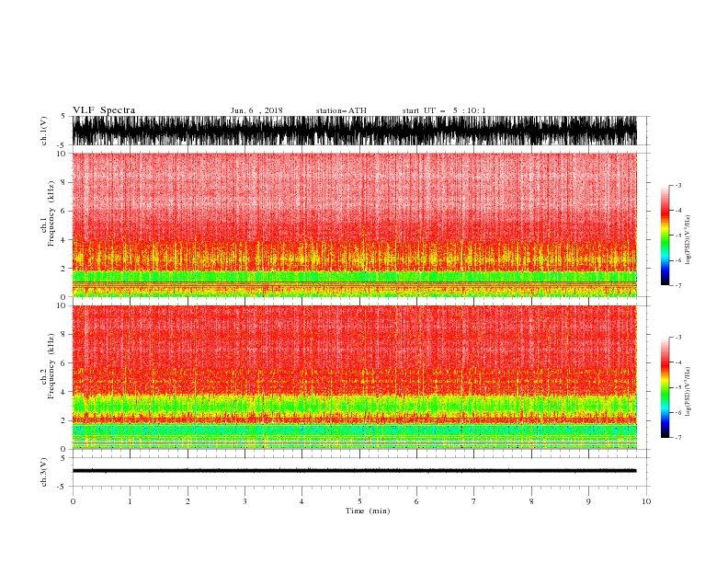The image size is (728, 563).
Task: Select ch.2 "Frequency (kHz)" axis label
Action: pyautogui.click(x=51, y=365)
